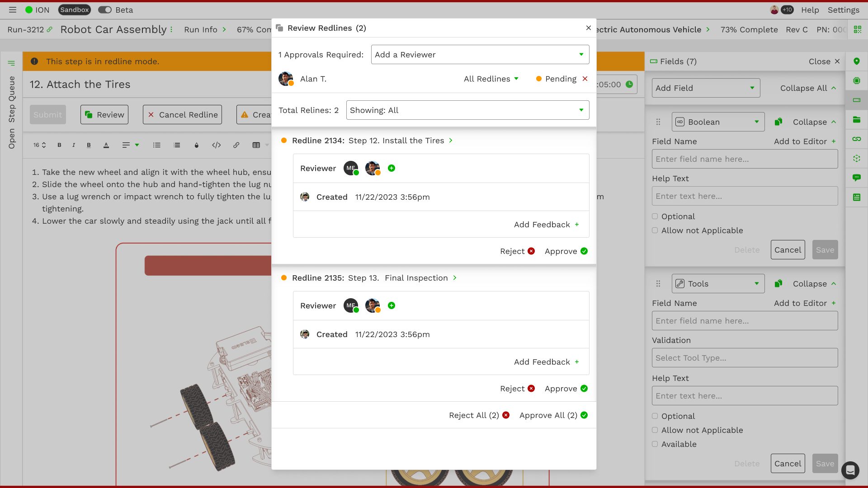The width and height of the screenshot is (868, 488).
Task: Open Settings in the top bar
Action: point(843,9)
